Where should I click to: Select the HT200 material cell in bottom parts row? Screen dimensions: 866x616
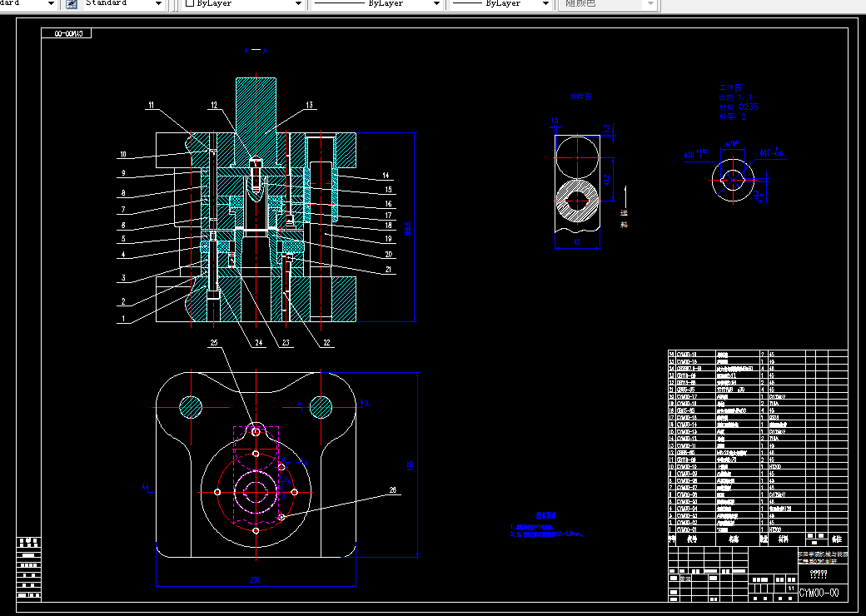point(776,529)
